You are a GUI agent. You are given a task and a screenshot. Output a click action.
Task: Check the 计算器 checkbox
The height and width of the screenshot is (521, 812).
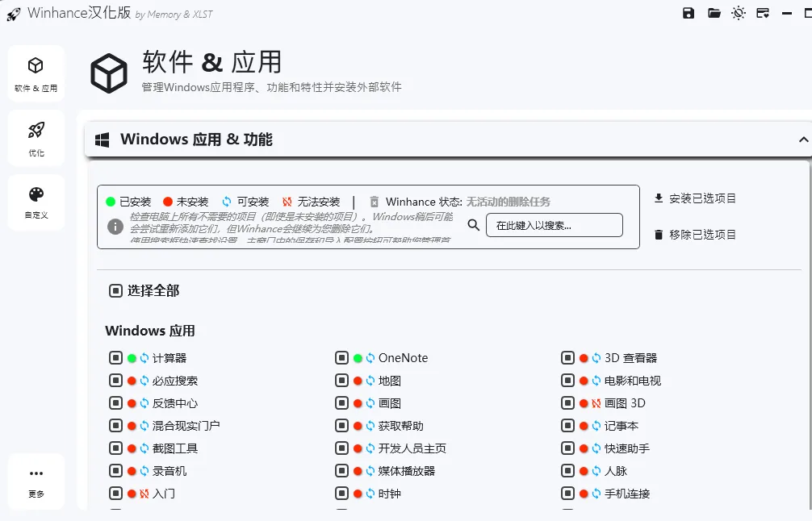(115, 358)
